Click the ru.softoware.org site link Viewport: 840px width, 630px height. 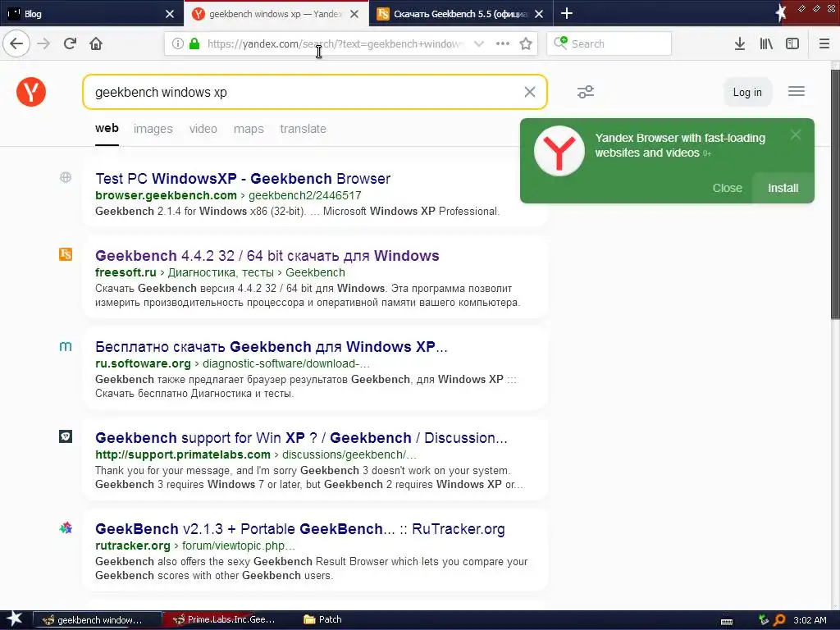[143, 363]
